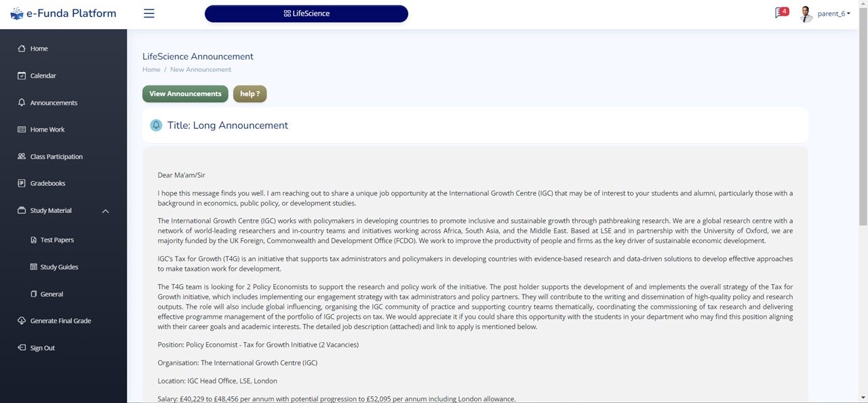Open the messages notification icon
This screenshot has height=403, width=868.
click(781, 13)
